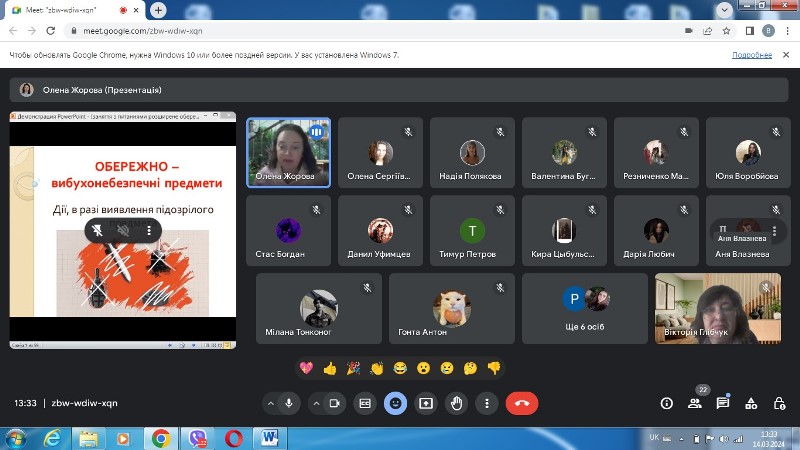Send heart emoji reaction
This screenshot has height=450, width=800.
[306, 368]
